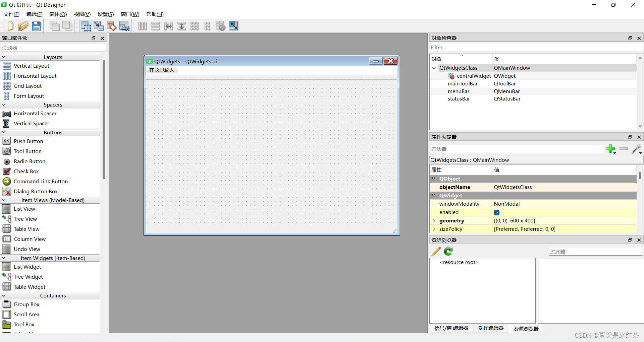Click pencil edit resources icon
644x342 pixels.
pos(436,252)
